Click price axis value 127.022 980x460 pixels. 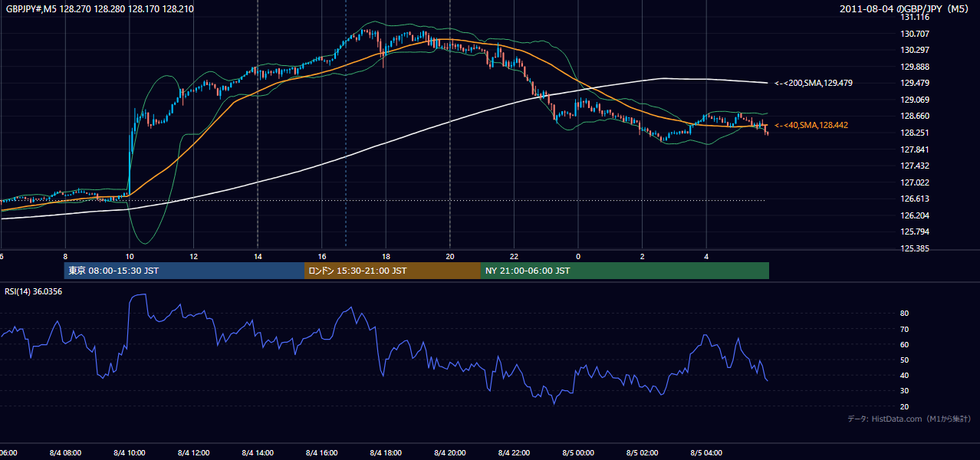pyautogui.click(x=915, y=182)
